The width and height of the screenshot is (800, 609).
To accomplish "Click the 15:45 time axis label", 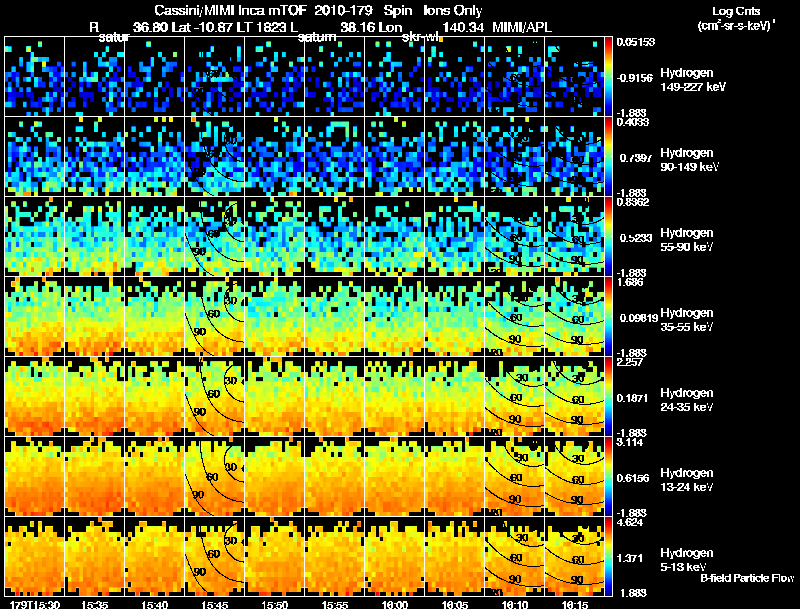I will point(214,604).
